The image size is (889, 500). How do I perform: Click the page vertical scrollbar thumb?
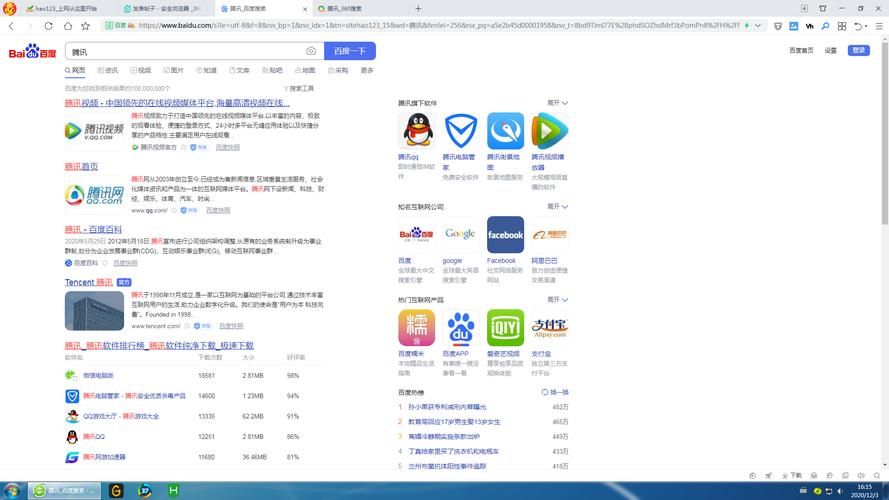[x=884, y=133]
